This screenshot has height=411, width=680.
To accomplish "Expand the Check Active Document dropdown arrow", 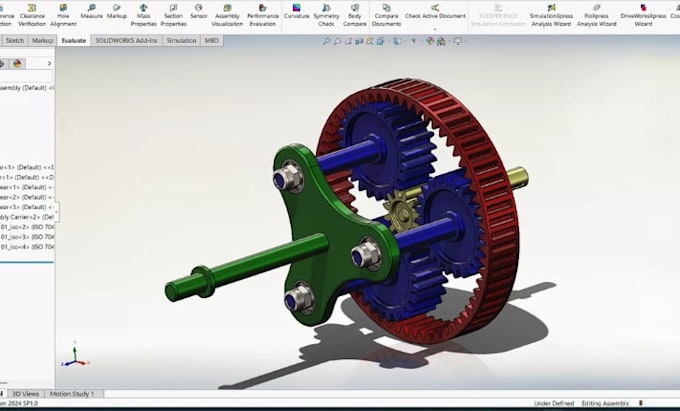I will tap(435, 29).
